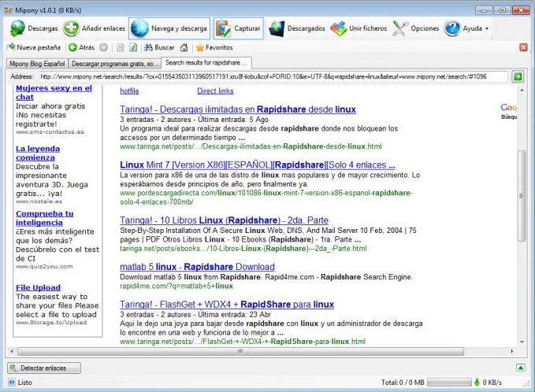Click the Listo status icon

(x=12, y=382)
